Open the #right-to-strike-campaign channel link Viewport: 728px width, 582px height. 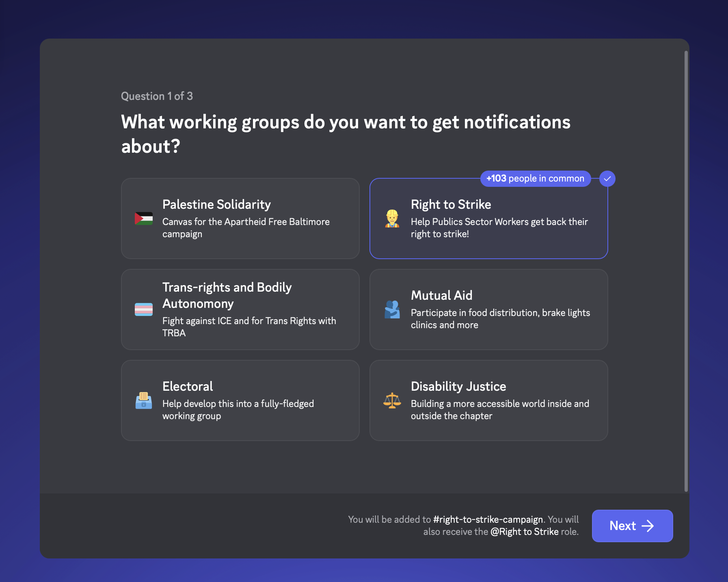(488, 519)
